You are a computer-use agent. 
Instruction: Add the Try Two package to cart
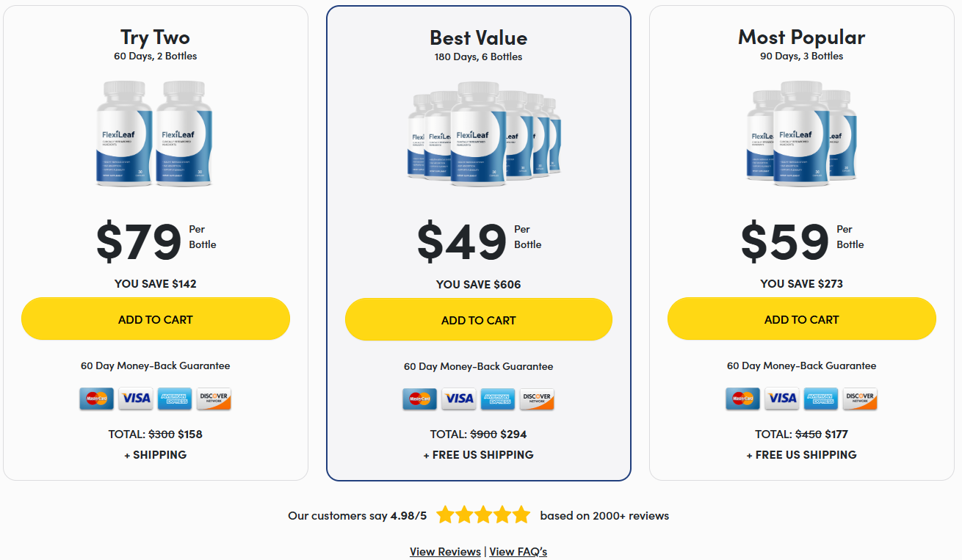click(156, 319)
